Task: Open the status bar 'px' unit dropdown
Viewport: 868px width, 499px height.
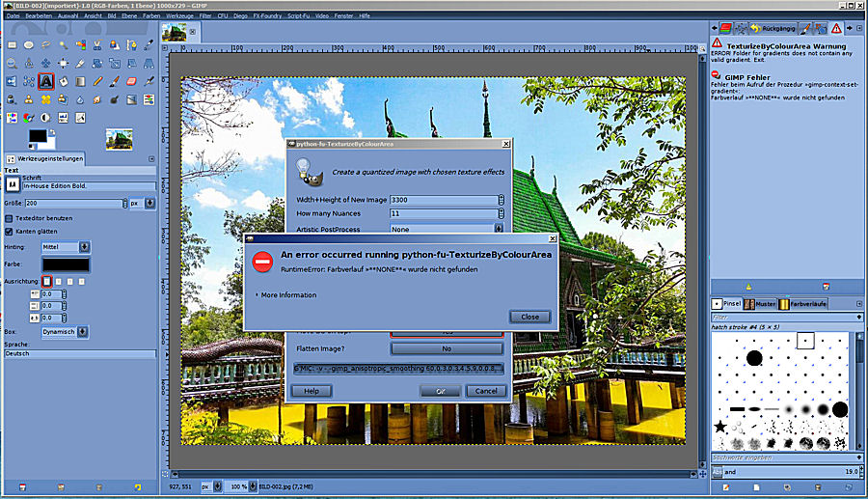Action: tap(211, 486)
